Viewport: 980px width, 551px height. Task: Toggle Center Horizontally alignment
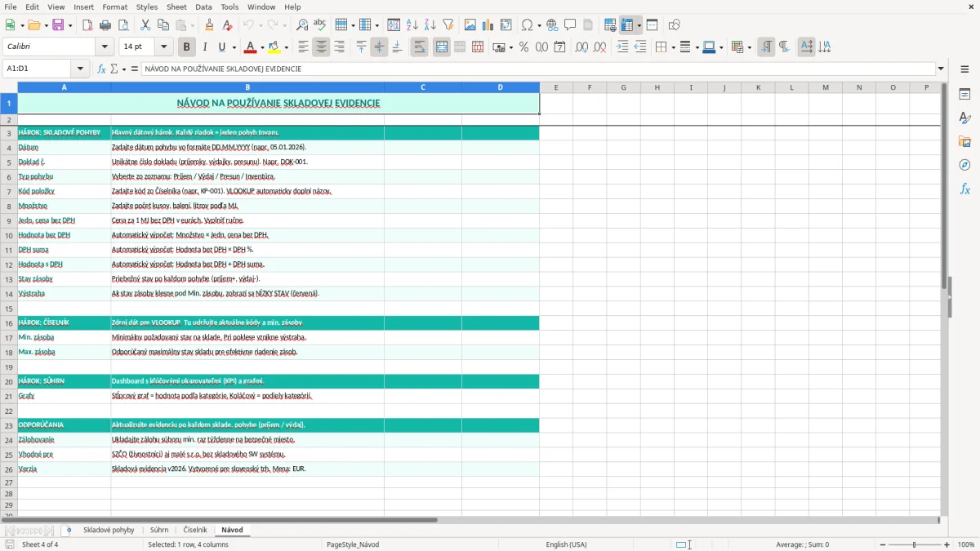tap(321, 47)
